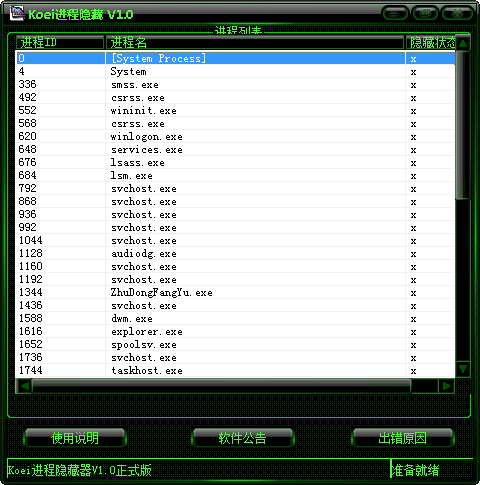Close the Koei process hider window
Viewport: 480px width, 485px height.
click(x=457, y=13)
